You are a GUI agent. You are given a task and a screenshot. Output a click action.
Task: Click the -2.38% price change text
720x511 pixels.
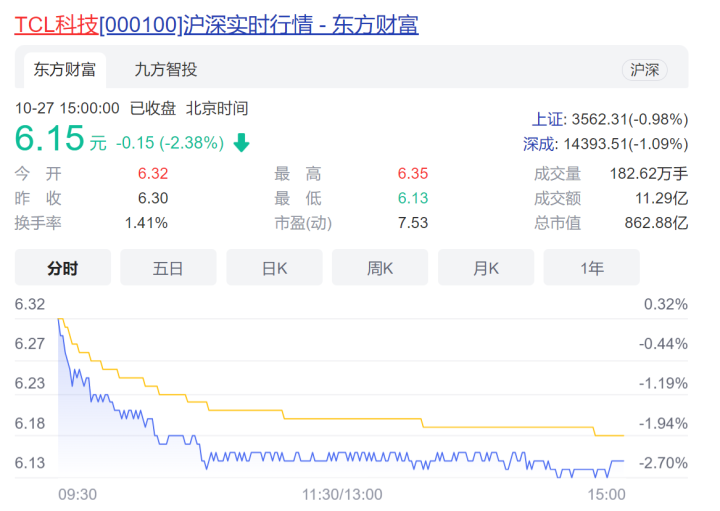[x=196, y=143]
